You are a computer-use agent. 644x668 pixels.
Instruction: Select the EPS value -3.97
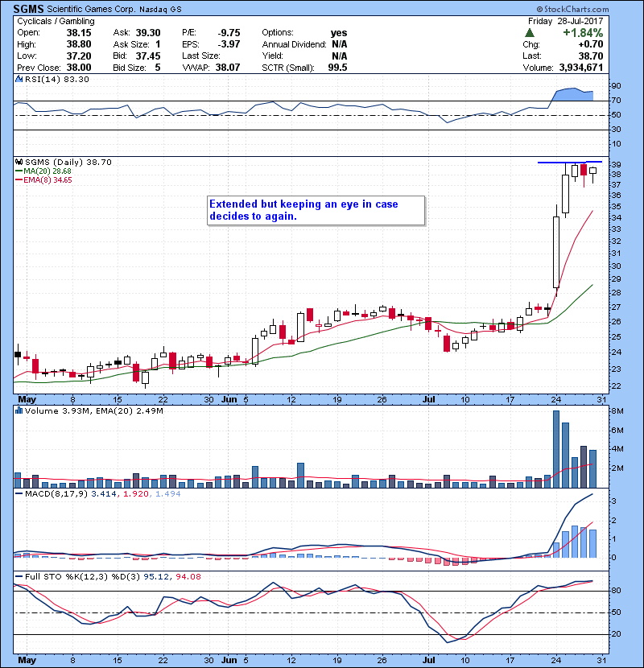click(229, 44)
